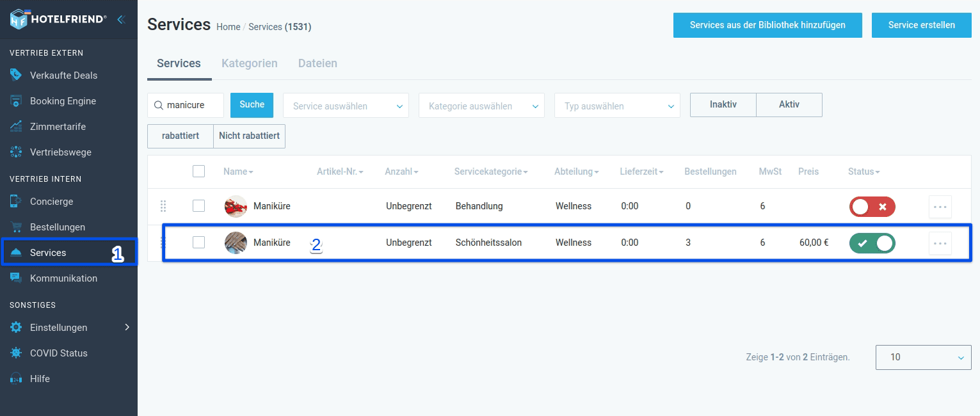This screenshot has height=416, width=980.
Task: Click the Suche button
Action: 252,105
